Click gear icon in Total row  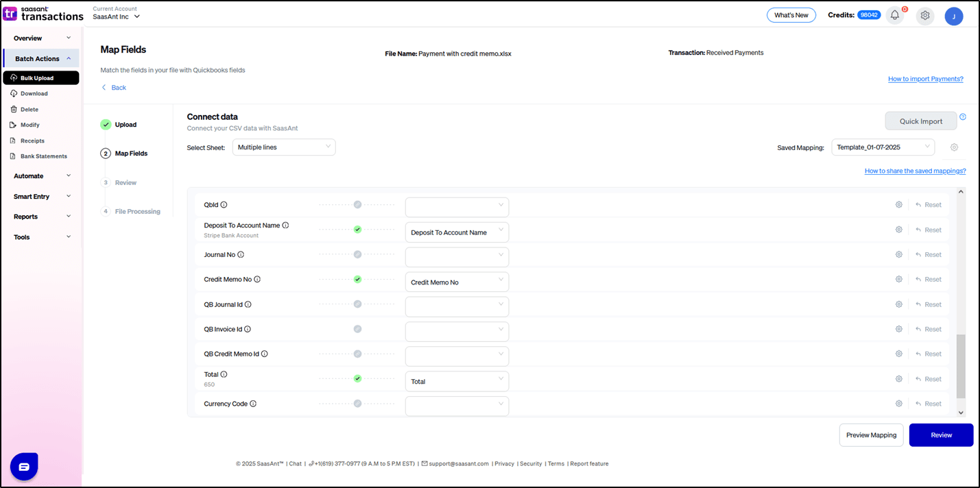898,379
